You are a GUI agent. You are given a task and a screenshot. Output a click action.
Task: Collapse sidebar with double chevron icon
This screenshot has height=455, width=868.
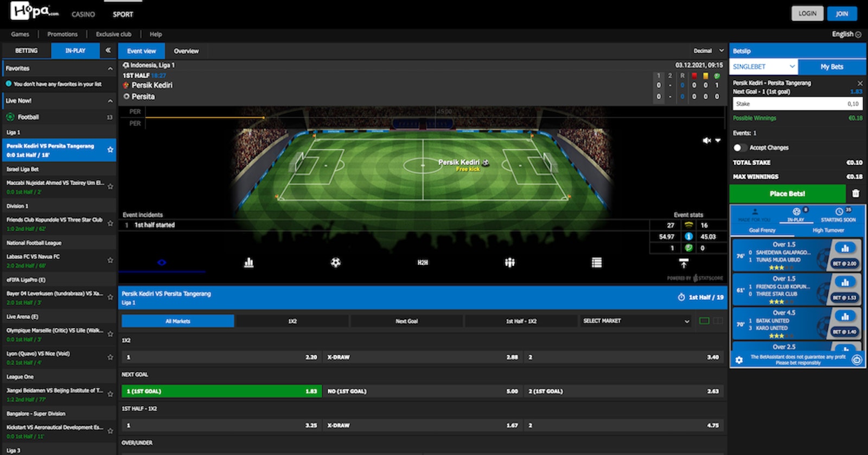pos(108,50)
